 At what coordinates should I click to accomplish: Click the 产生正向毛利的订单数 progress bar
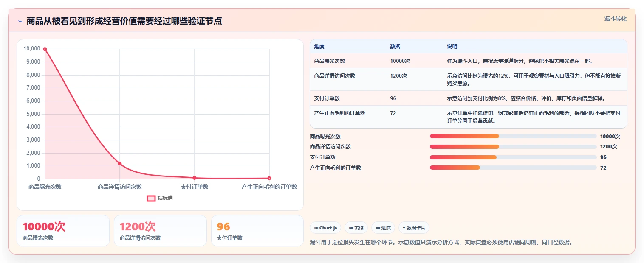point(513,168)
